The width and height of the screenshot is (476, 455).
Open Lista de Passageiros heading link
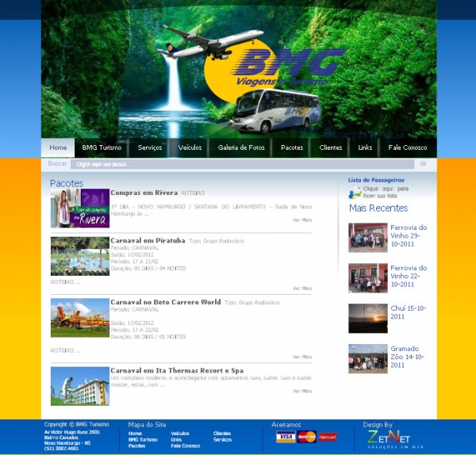pos(376,180)
